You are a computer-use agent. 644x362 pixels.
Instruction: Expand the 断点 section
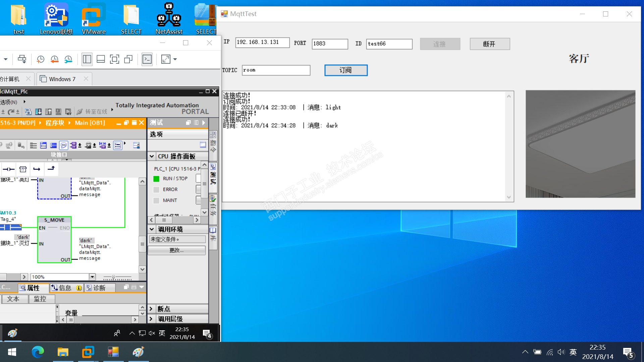click(x=151, y=309)
